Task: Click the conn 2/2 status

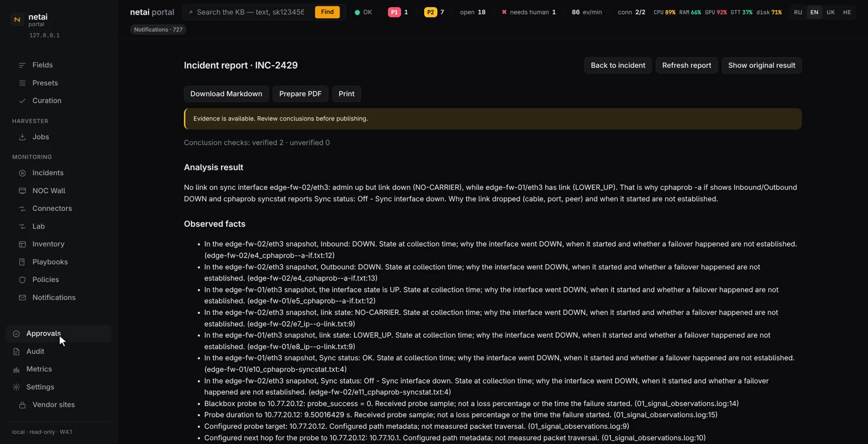Action: (x=631, y=12)
